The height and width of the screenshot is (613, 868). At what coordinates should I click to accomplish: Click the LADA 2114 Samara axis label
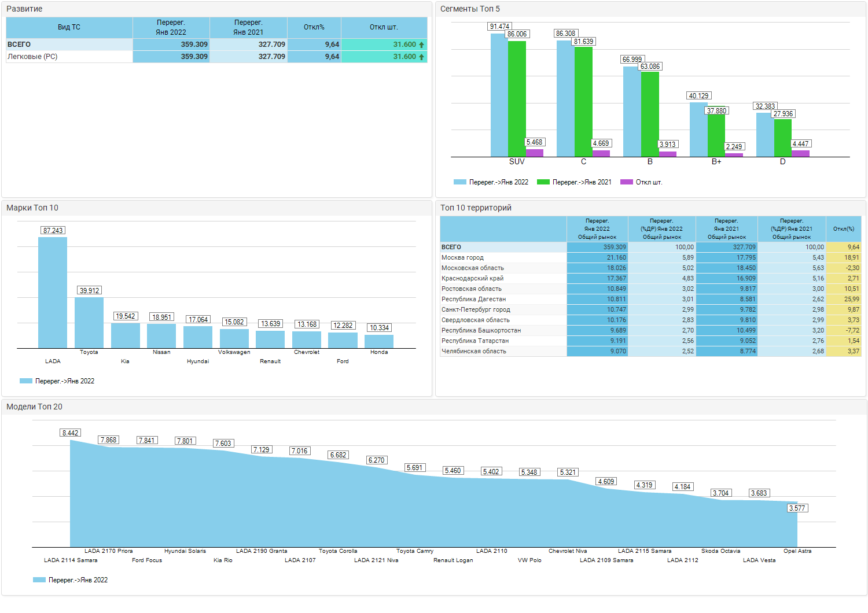[71, 560]
